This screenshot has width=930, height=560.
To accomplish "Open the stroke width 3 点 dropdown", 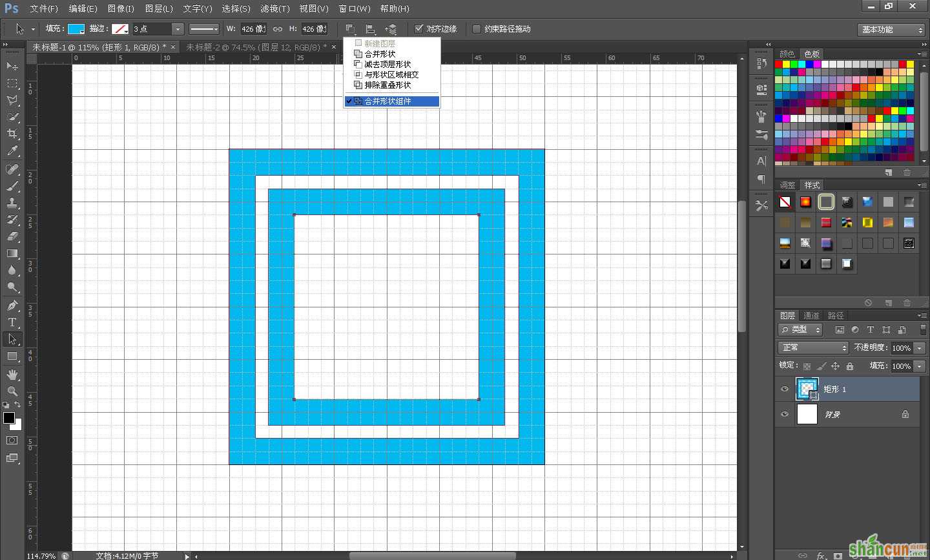I will click(x=177, y=29).
